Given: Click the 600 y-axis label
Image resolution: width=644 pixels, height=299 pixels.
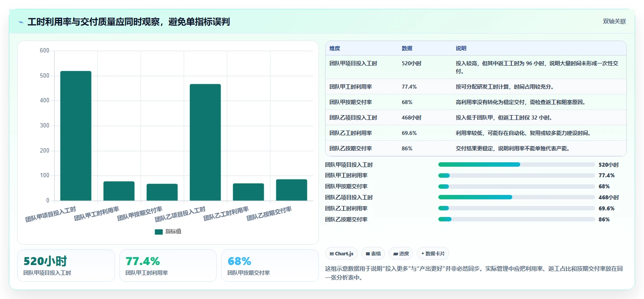Looking at the screenshot, I should tap(44, 51).
